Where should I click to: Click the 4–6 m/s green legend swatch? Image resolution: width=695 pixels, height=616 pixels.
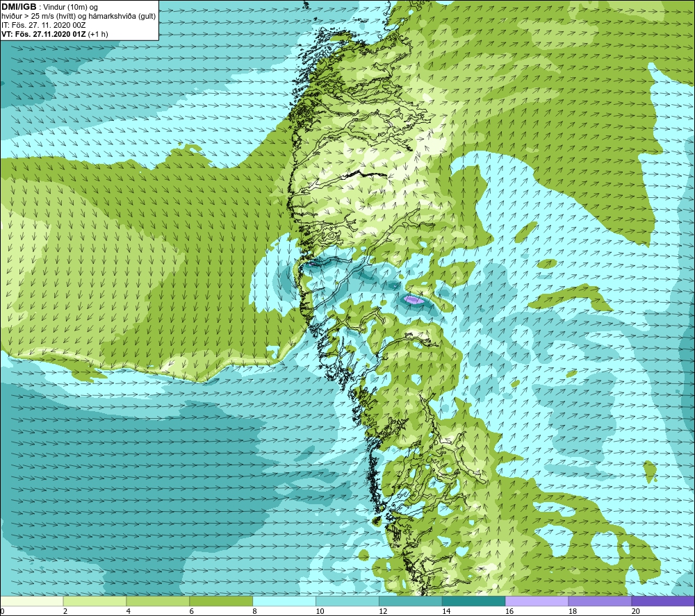point(158,601)
